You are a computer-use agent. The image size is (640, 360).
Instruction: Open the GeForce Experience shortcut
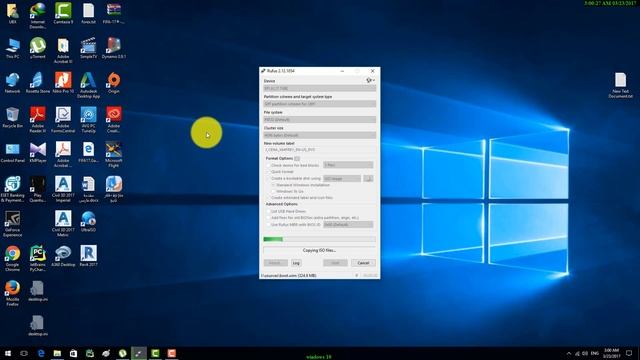coord(12,224)
